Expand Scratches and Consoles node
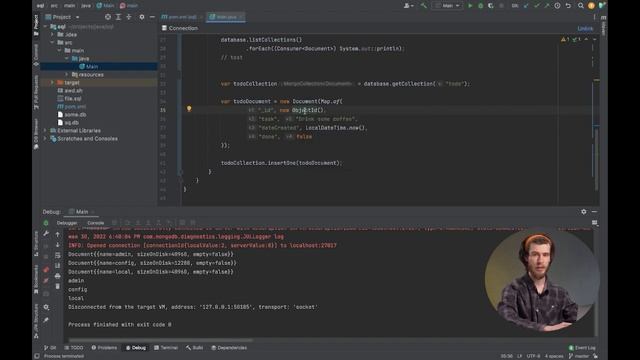The image size is (640, 360). (x=45, y=139)
